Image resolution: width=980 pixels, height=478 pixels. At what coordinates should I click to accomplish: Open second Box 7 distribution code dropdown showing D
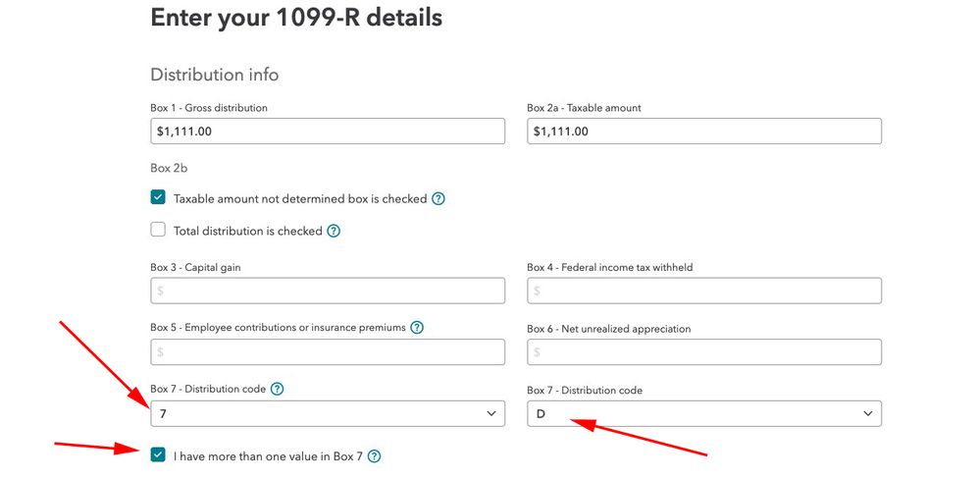point(703,413)
